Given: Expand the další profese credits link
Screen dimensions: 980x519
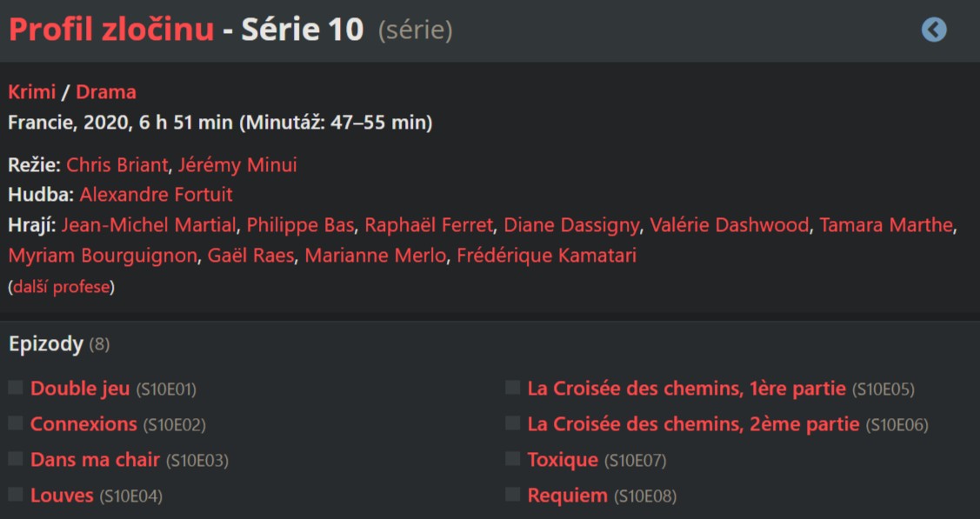Looking at the screenshot, I should [61, 287].
